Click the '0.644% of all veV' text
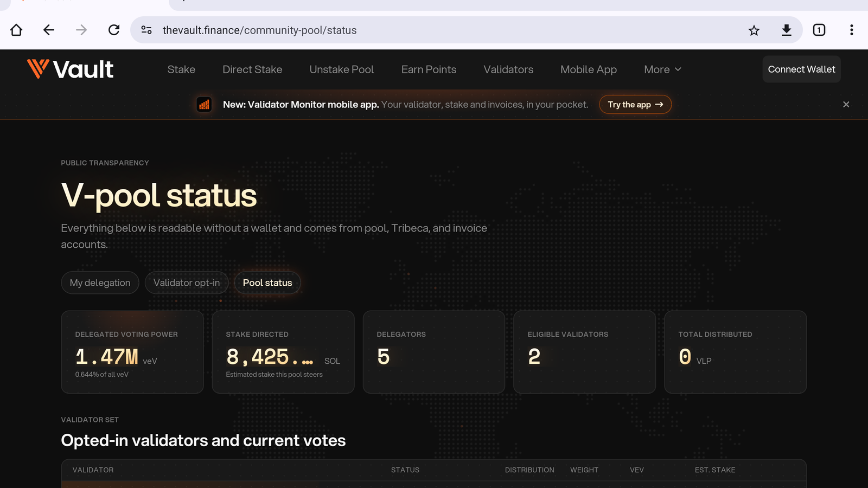Image resolution: width=868 pixels, height=488 pixels. click(x=102, y=375)
